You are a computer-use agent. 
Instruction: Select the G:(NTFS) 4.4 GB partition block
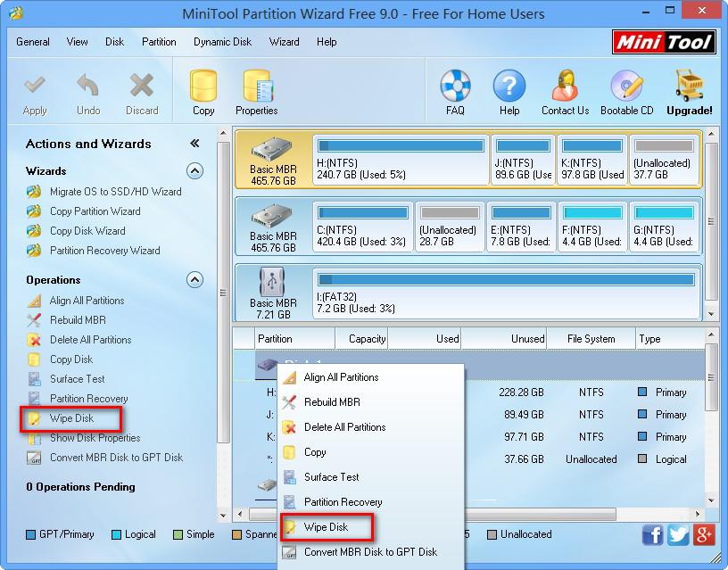click(x=664, y=227)
